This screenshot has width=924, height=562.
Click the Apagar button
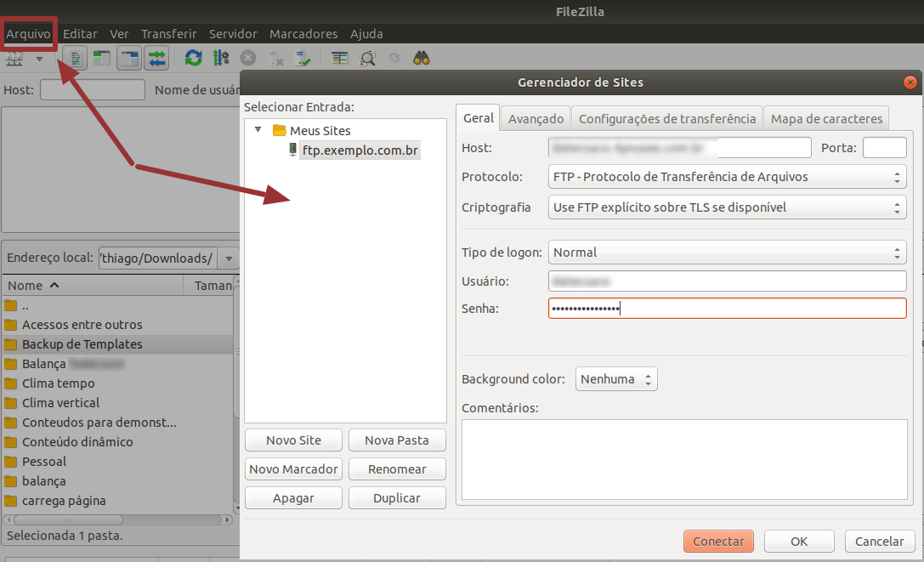click(x=293, y=497)
